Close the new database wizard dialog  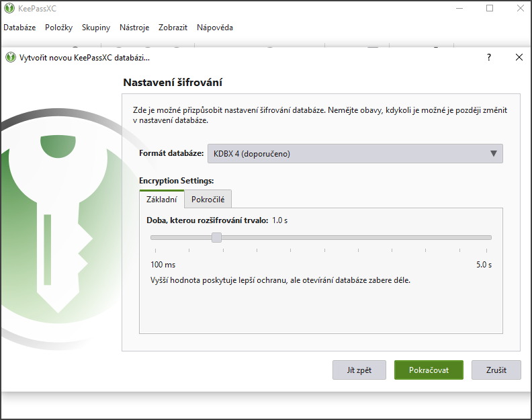click(x=519, y=57)
